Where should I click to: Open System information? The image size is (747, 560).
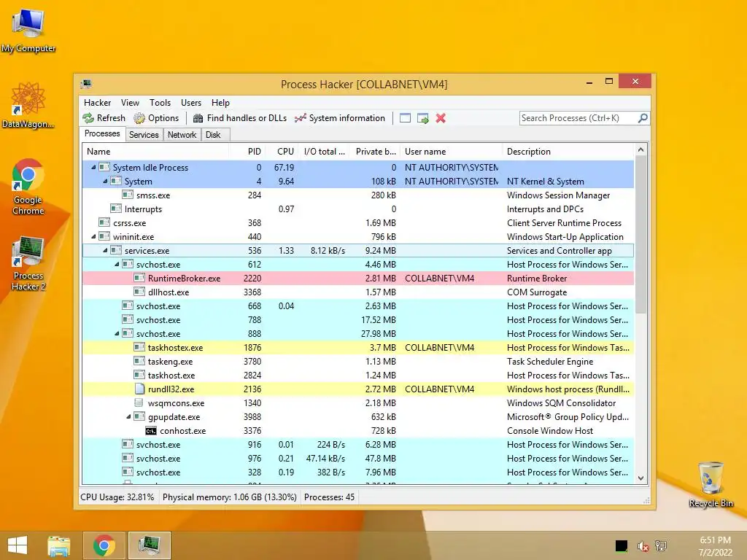[340, 118]
